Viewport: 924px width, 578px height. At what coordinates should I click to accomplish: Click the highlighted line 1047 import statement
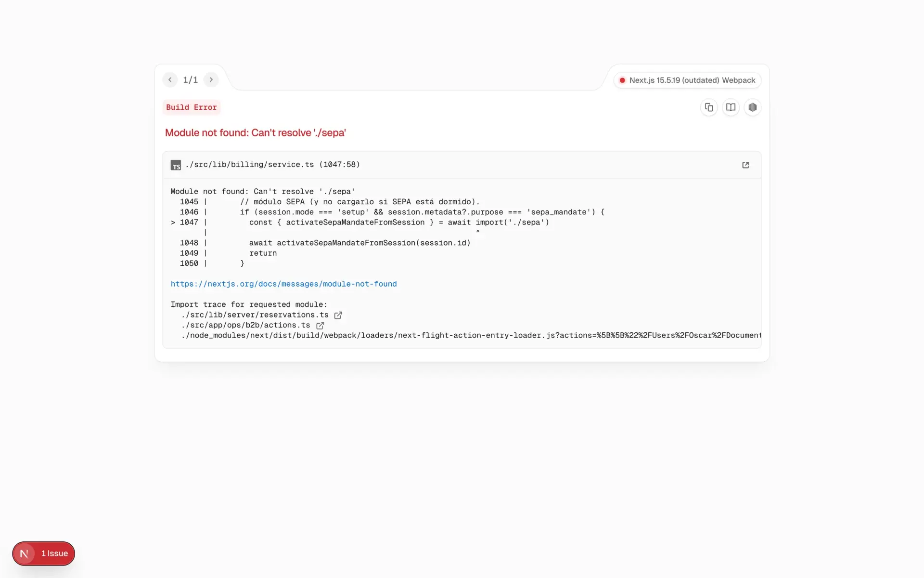click(399, 223)
